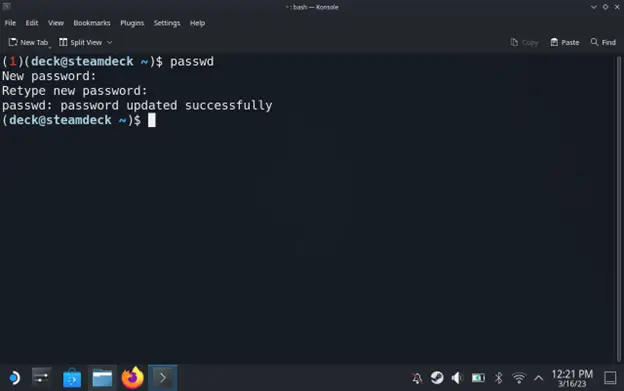
Task: Click the Split View button
Action: 81,42
